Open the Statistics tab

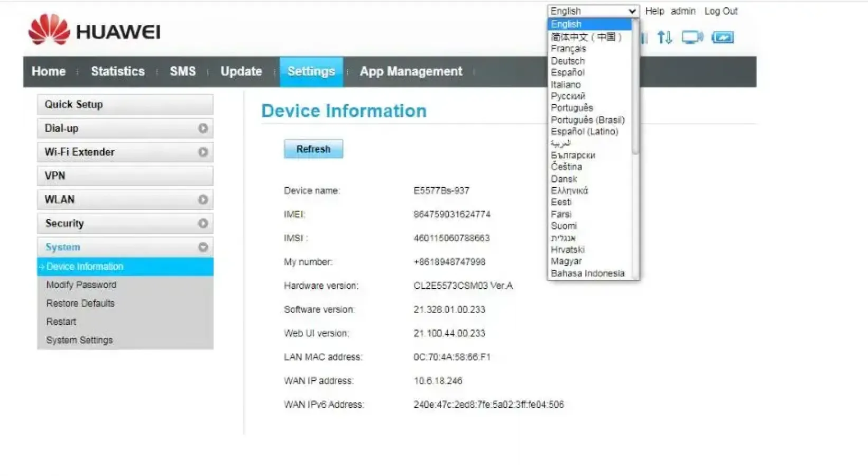click(x=117, y=71)
